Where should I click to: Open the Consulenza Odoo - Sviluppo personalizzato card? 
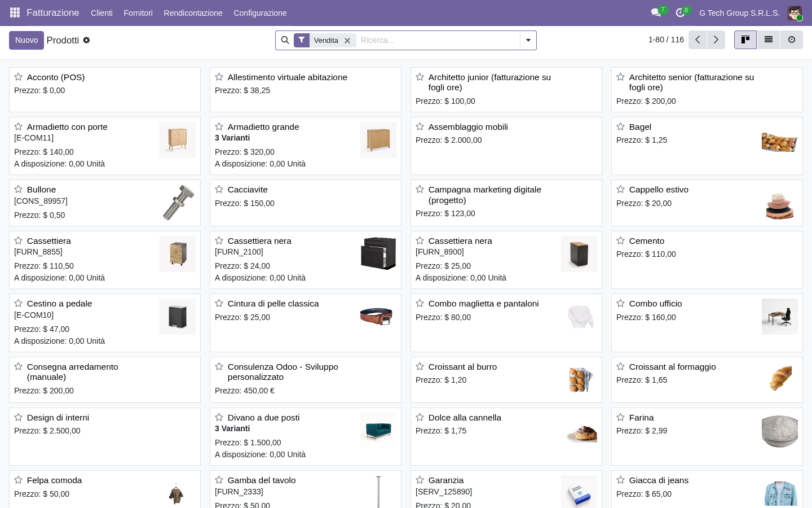click(x=306, y=380)
